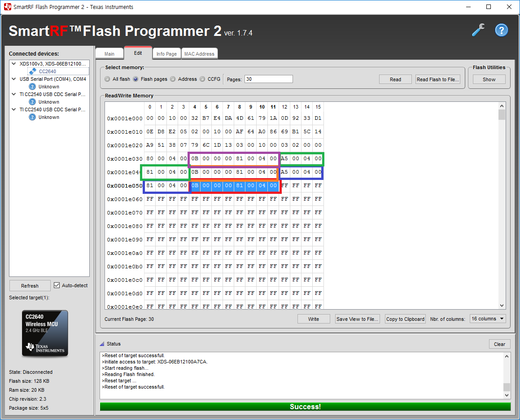Click the CC2640 device chip icon
The image size is (520, 420).
click(x=32, y=71)
